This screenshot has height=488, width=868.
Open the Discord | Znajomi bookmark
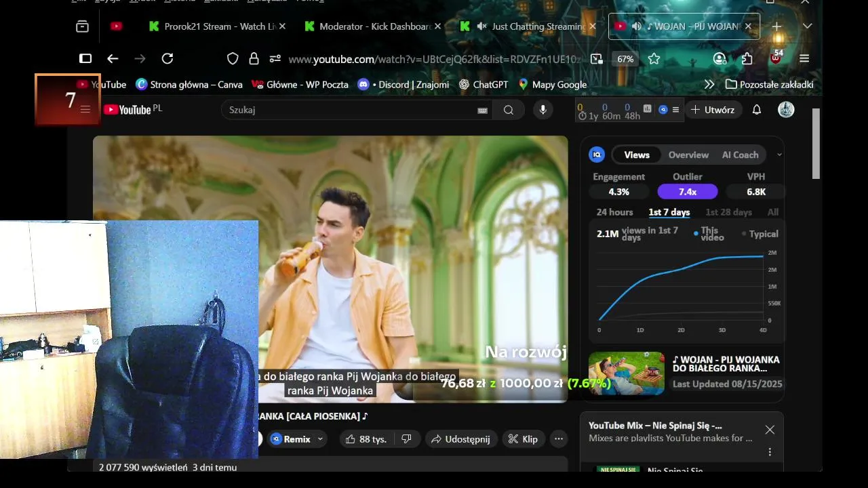pyautogui.click(x=403, y=85)
